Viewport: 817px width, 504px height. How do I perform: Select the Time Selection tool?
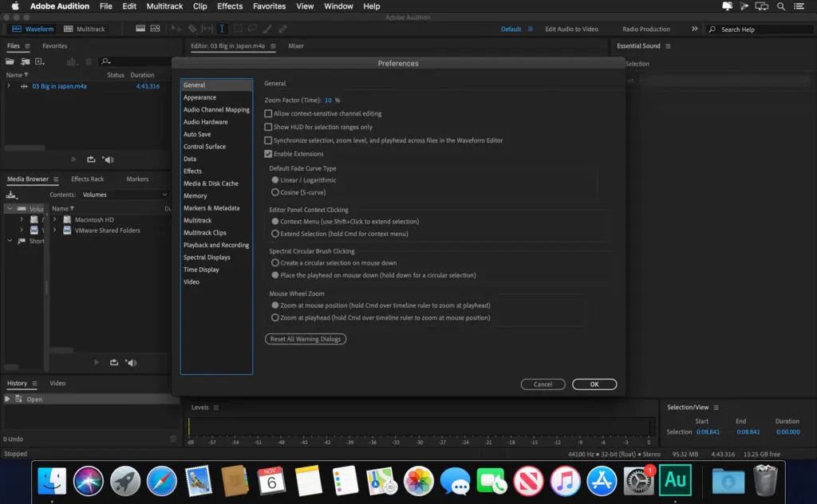pos(222,30)
